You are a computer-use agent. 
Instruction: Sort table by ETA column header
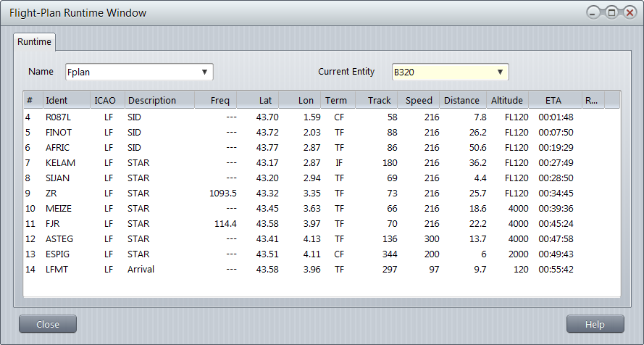pos(553,100)
